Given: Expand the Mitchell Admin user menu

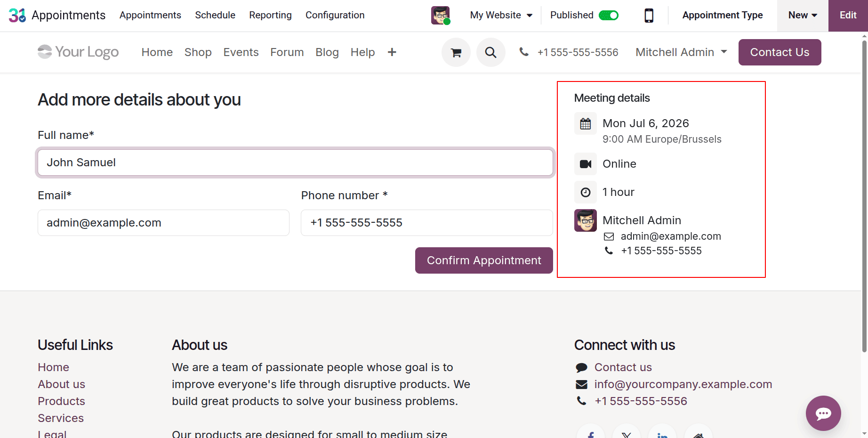Looking at the screenshot, I should pos(681,52).
